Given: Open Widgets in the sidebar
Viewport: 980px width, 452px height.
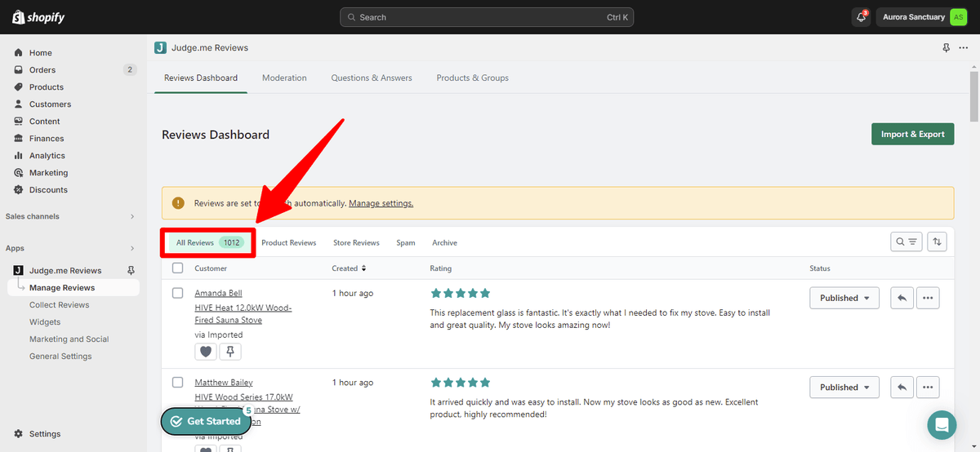Looking at the screenshot, I should [x=45, y=322].
